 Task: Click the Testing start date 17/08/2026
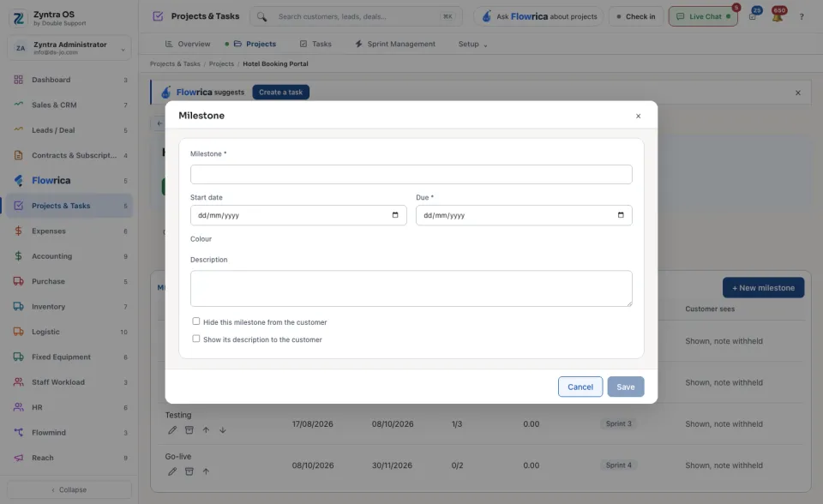[312, 423]
